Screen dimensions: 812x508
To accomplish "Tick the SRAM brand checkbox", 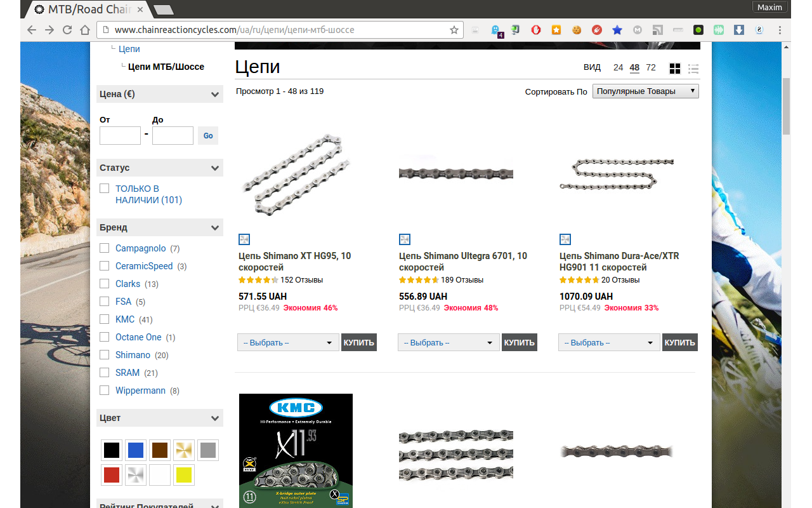I will coord(105,373).
